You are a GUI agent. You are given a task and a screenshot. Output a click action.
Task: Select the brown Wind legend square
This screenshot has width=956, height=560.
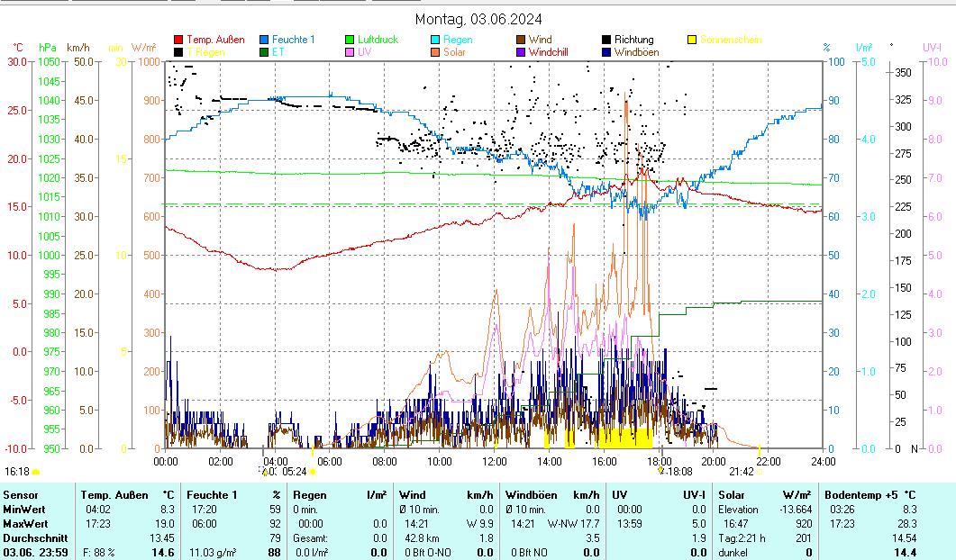click(522, 40)
